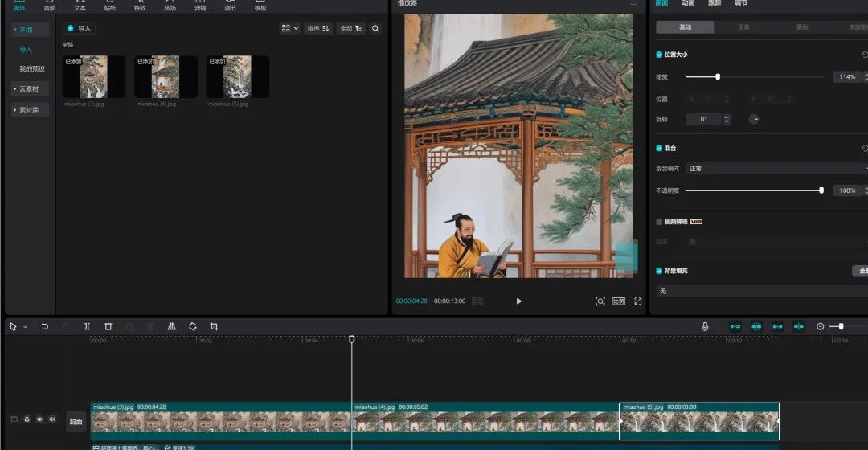Switch to the 动画 animation tab

point(688,3)
